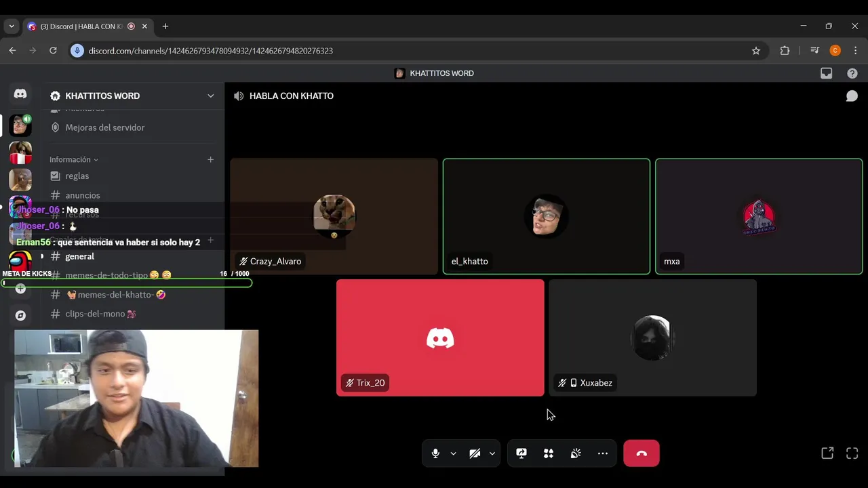Screen dimensions: 868x488
Task: Select the Crazy_Alvaro video tile
Action: tap(334, 216)
